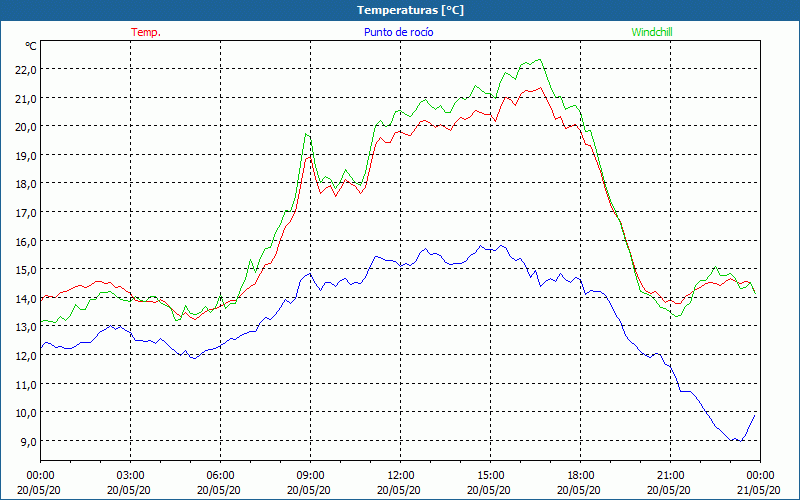The width and height of the screenshot is (800, 500).
Task: Click the 16,0 y-axis value
Action: tap(26, 241)
